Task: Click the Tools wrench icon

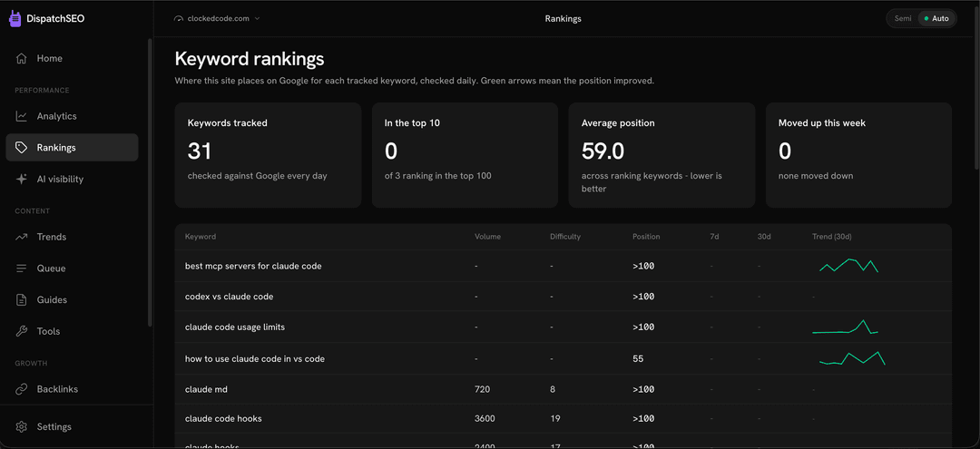Action: click(21, 332)
